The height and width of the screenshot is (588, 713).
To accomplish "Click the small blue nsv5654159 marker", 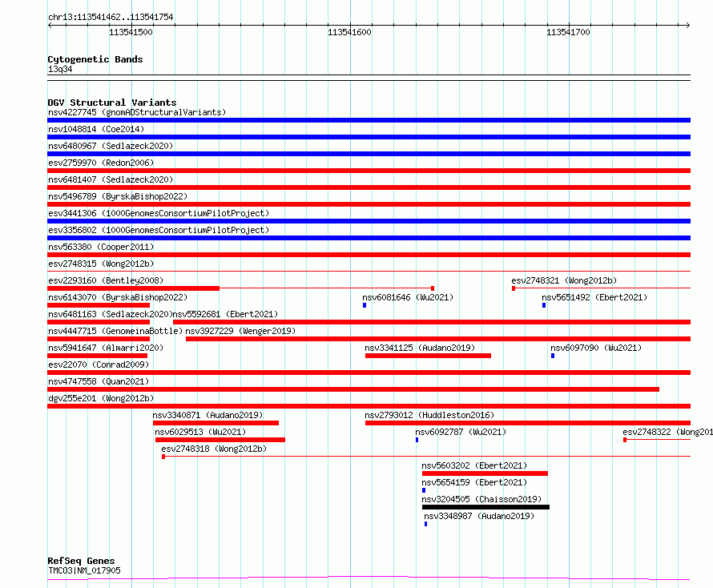I will pyautogui.click(x=424, y=490).
